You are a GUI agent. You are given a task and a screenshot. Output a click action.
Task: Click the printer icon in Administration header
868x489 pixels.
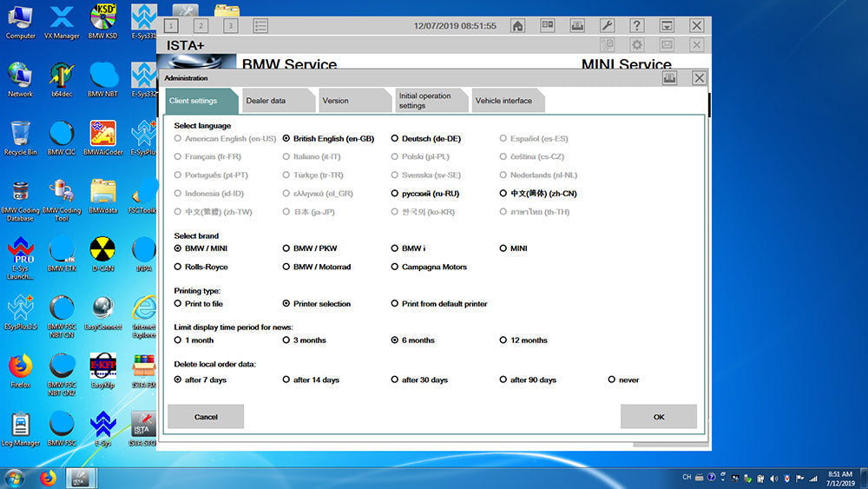[x=669, y=78]
